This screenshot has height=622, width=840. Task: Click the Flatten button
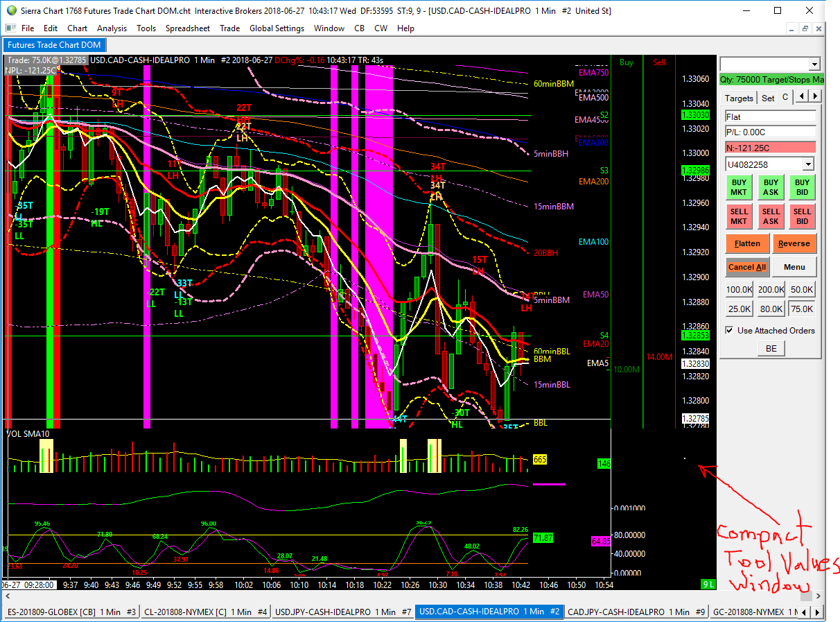tap(747, 243)
